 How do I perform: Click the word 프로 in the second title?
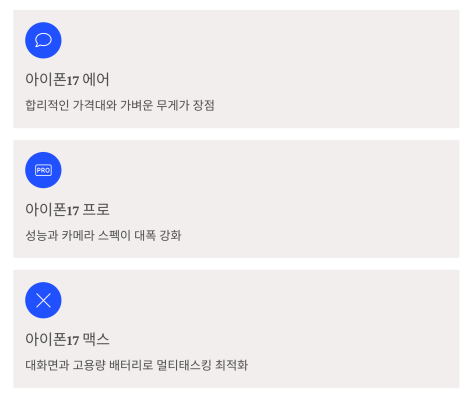click(x=96, y=210)
